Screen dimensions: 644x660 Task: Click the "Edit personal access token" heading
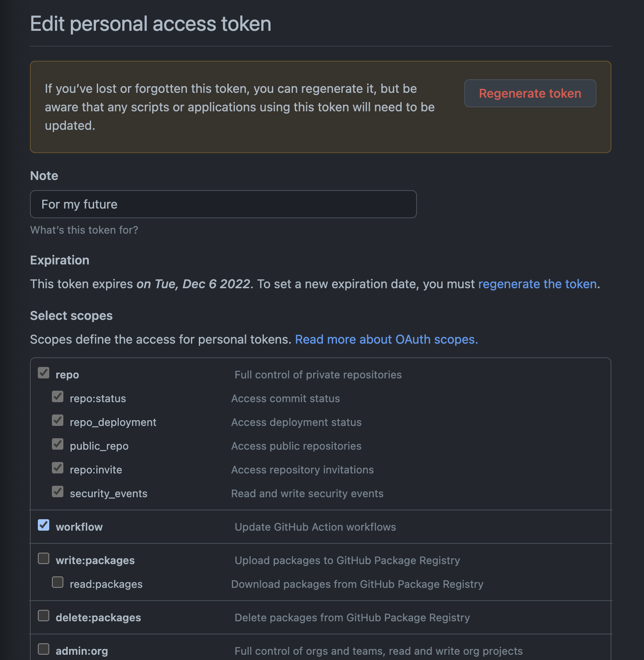point(150,23)
